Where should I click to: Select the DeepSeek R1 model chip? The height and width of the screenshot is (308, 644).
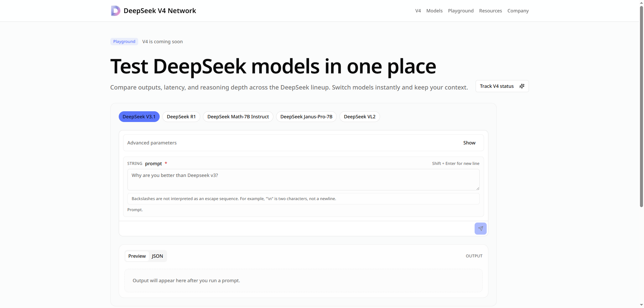[181, 116]
